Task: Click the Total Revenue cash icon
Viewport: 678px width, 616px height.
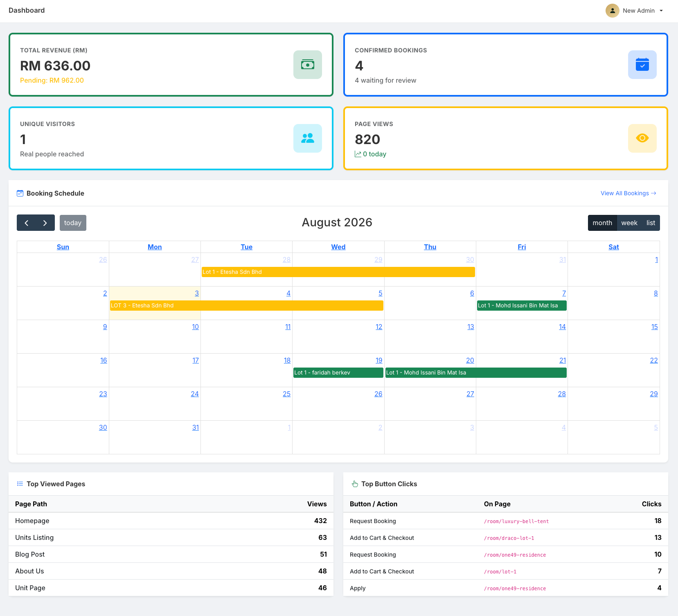Action: (x=307, y=65)
